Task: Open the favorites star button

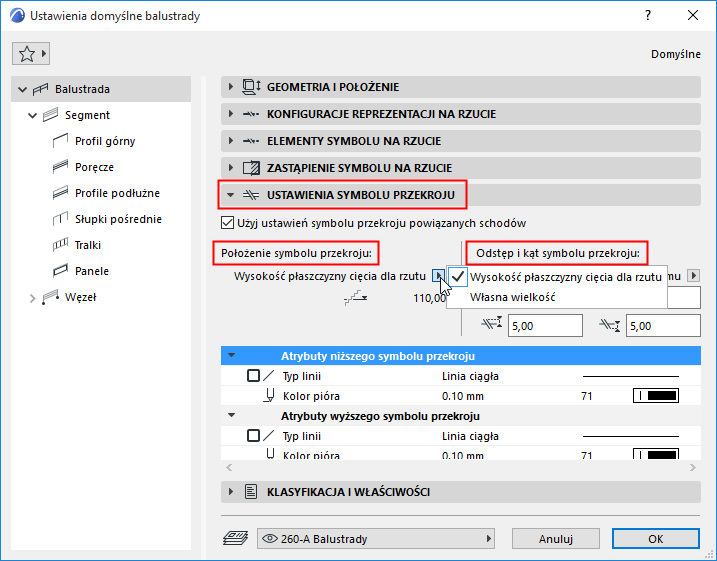Action: pyautogui.click(x=31, y=54)
